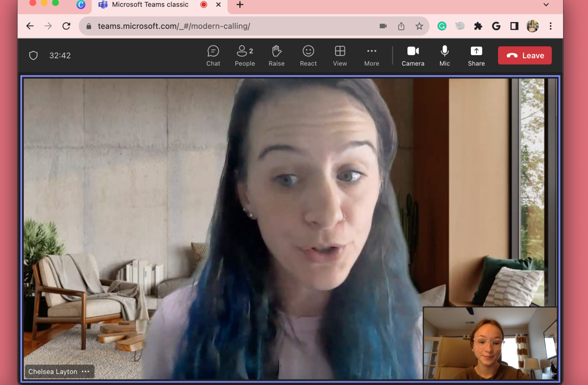Viewport: 588px width, 385px height.
Task: Open the elephant icon extension
Action: coord(460,26)
